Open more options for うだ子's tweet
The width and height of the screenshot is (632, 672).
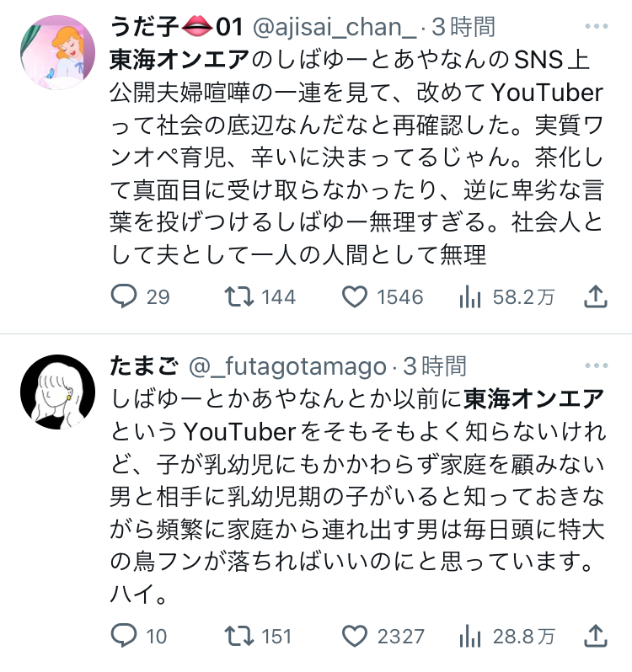pos(597,27)
